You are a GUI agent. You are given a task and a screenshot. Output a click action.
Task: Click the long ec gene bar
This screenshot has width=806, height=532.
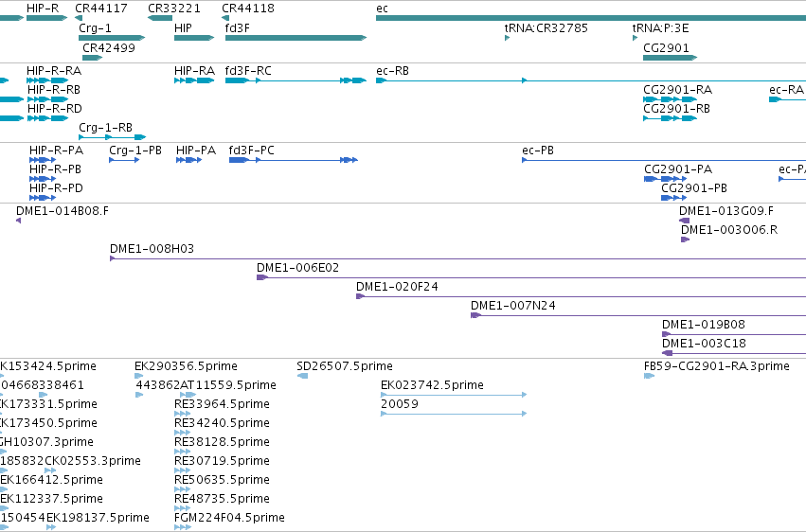click(591, 18)
